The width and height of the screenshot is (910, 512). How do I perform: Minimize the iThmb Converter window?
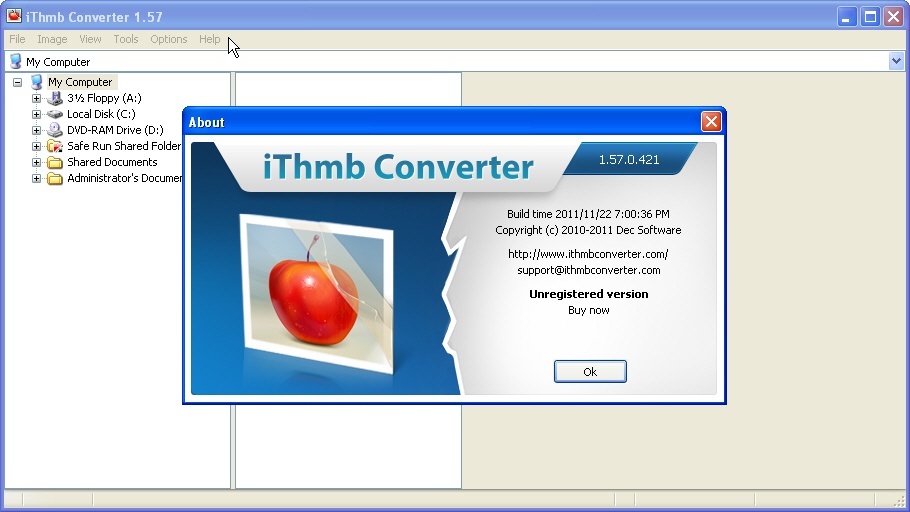[847, 17]
